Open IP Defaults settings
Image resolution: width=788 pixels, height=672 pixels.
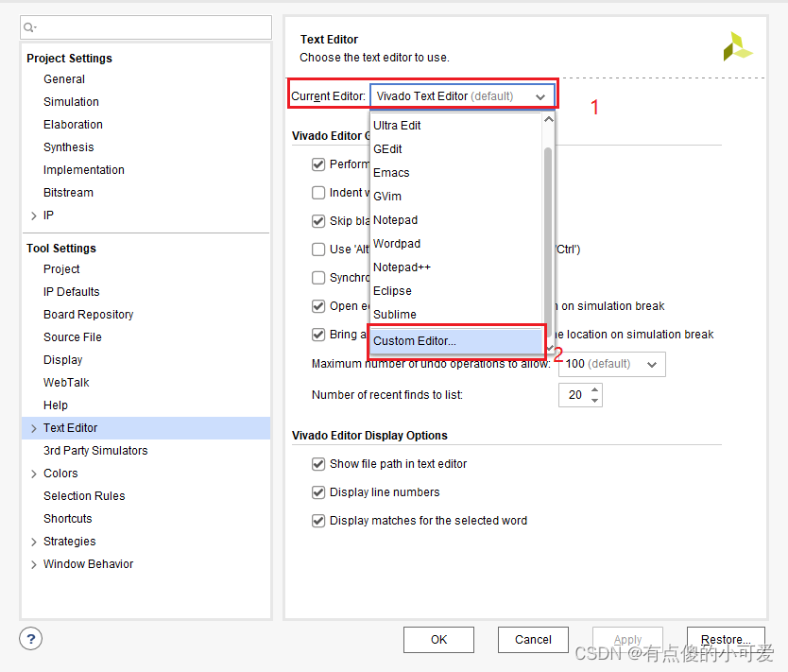coord(72,292)
